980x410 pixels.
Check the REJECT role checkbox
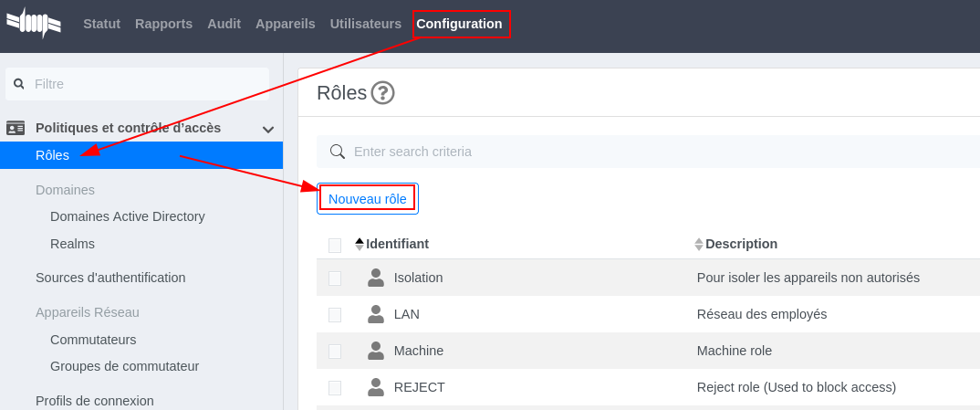(335, 388)
